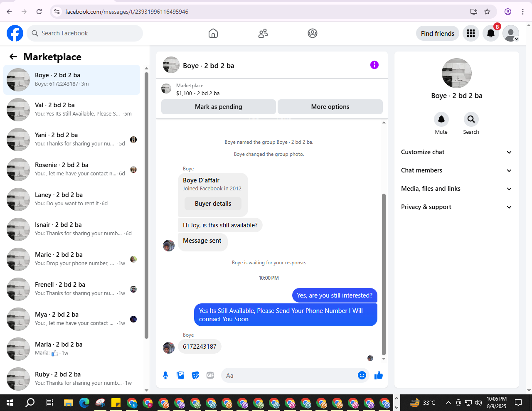
Task: Go to the Home feed icon
Action: 213,33
